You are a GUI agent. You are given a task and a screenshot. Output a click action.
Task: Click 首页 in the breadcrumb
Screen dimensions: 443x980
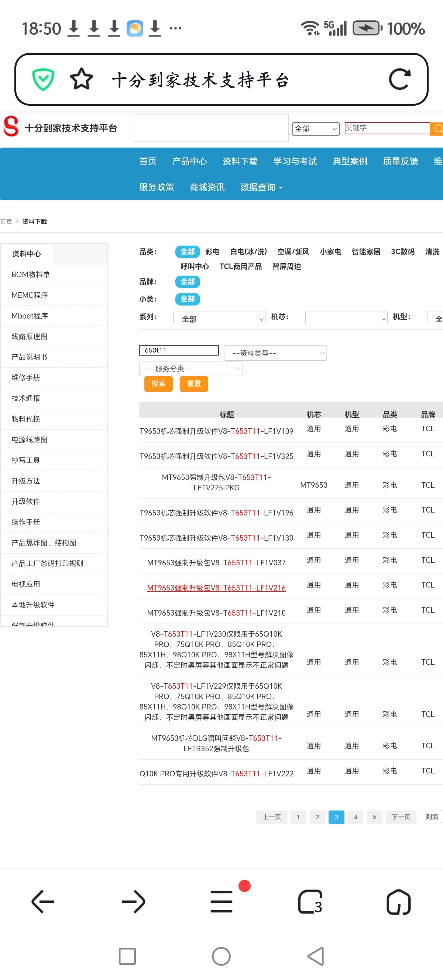(x=6, y=221)
